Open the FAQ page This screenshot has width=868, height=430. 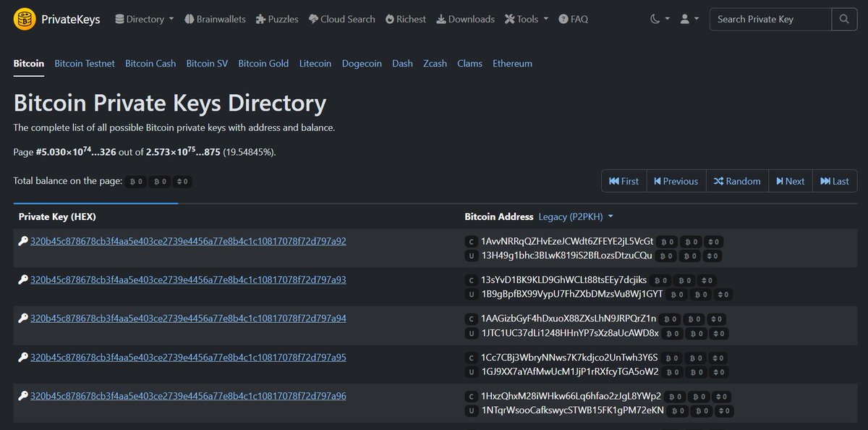pos(573,19)
